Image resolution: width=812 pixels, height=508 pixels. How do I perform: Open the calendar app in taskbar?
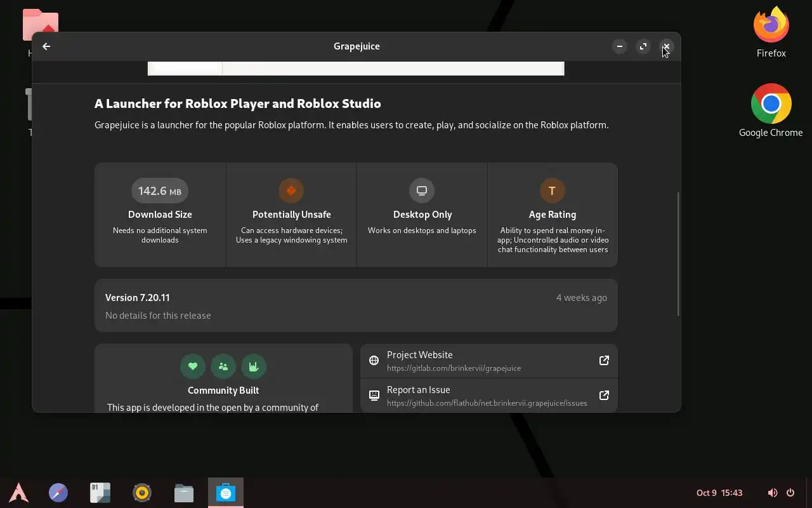100,493
